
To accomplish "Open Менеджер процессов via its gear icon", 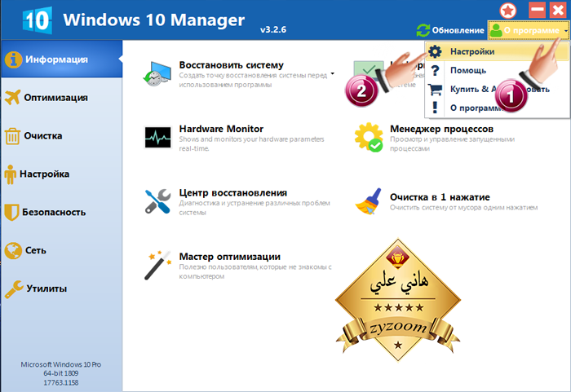I will pyautogui.click(x=369, y=137).
